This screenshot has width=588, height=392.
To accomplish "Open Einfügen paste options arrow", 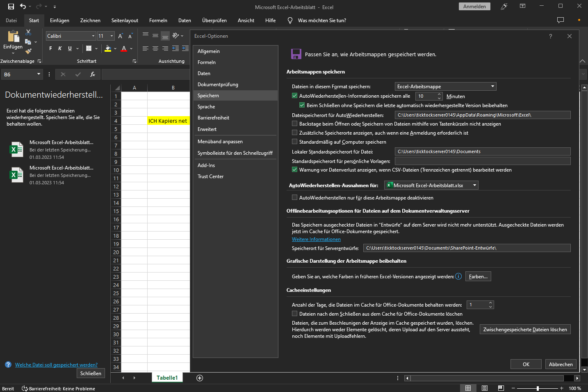I will [13, 53].
